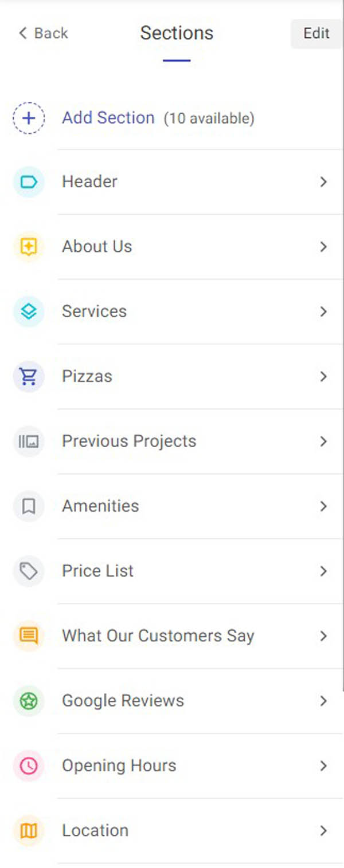
Task: Click the Services layers icon
Action: pyautogui.click(x=29, y=311)
